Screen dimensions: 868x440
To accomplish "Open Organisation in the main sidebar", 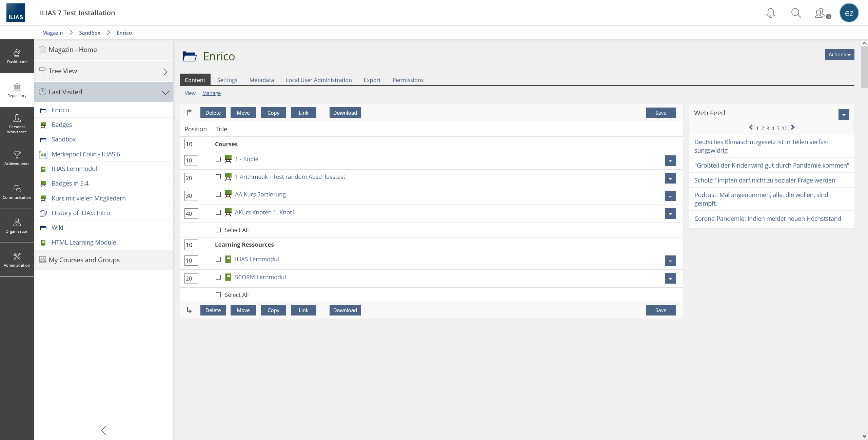I will (x=17, y=226).
